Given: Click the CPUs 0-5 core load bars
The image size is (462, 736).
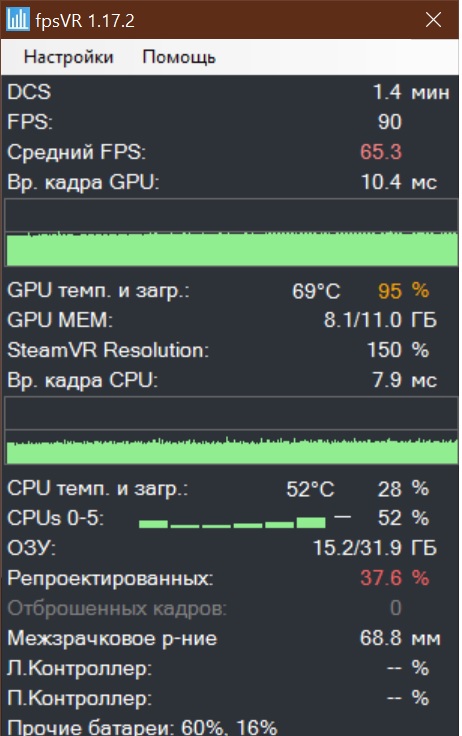Looking at the screenshot, I should coord(245,520).
